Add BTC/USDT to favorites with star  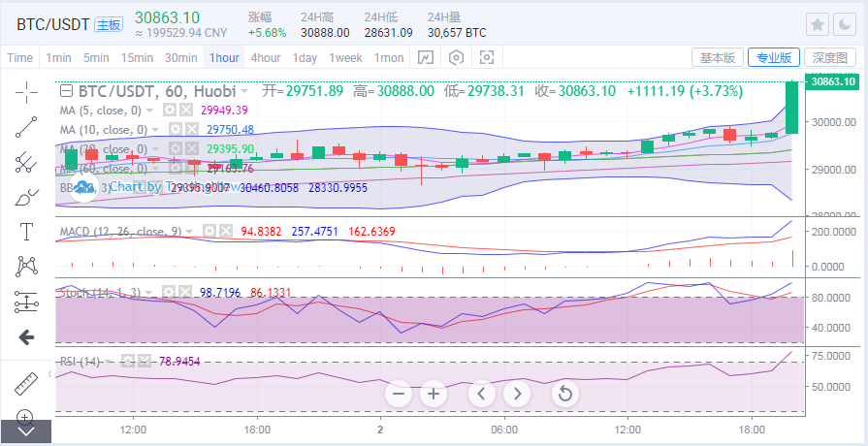pos(818,24)
